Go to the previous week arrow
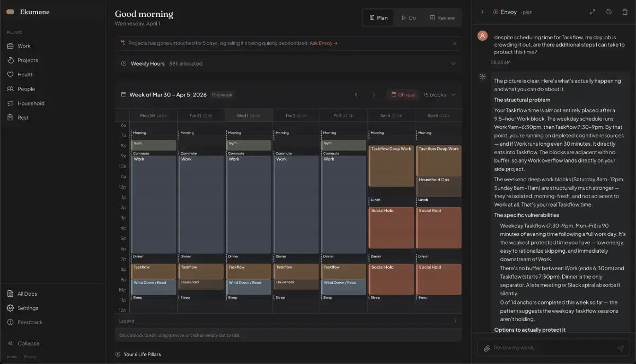The image size is (636, 364). [x=356, y=95]
